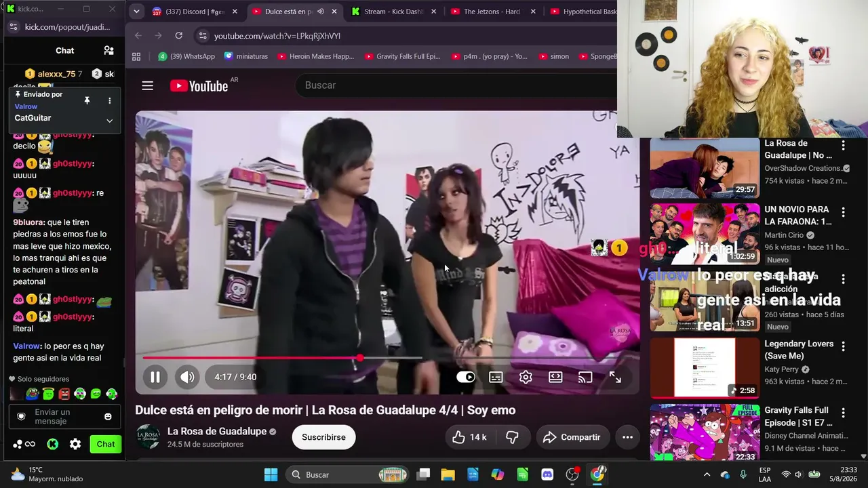Open the Windows Start menu
Screen dimensions: 868x488
[271, 474]
